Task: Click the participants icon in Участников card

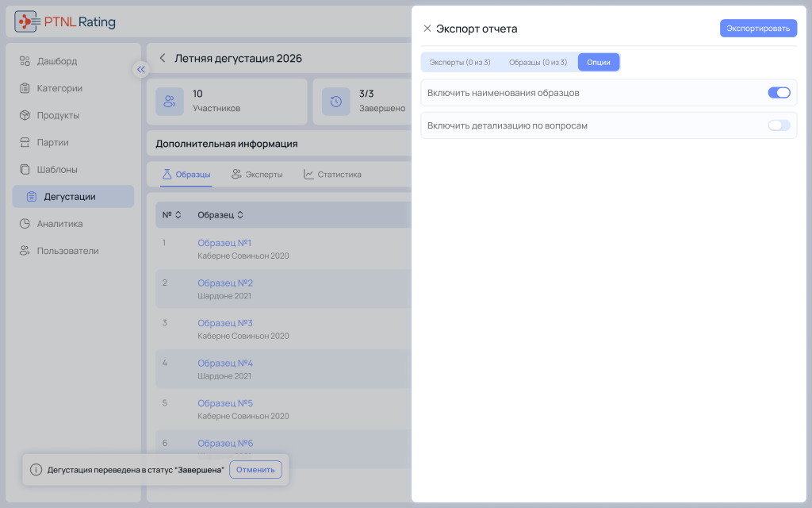Action: pos(170,102)
